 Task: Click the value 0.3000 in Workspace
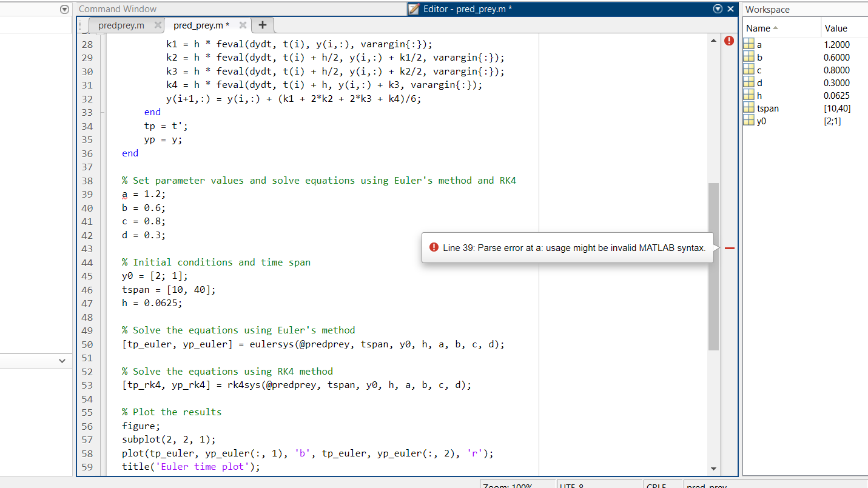837,82
